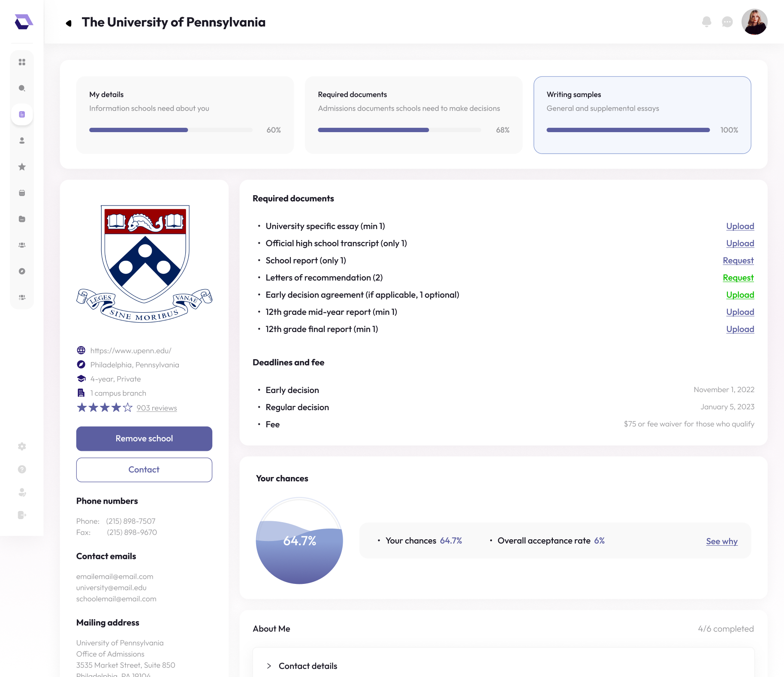Select the search icon in sidebar
Screen dimensions: 784x677
click(x=22, y=88)
